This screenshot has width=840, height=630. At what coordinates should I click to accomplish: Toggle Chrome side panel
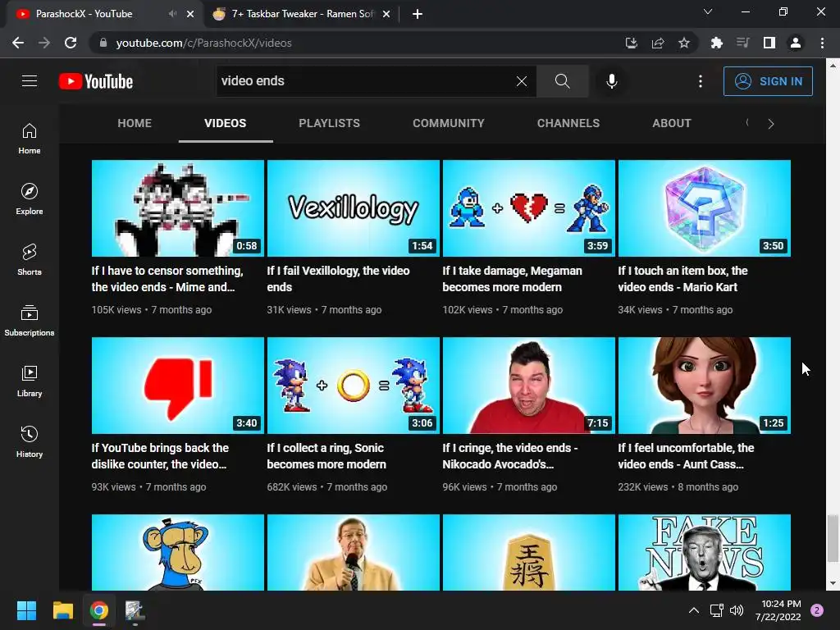[x=769, y=43]
